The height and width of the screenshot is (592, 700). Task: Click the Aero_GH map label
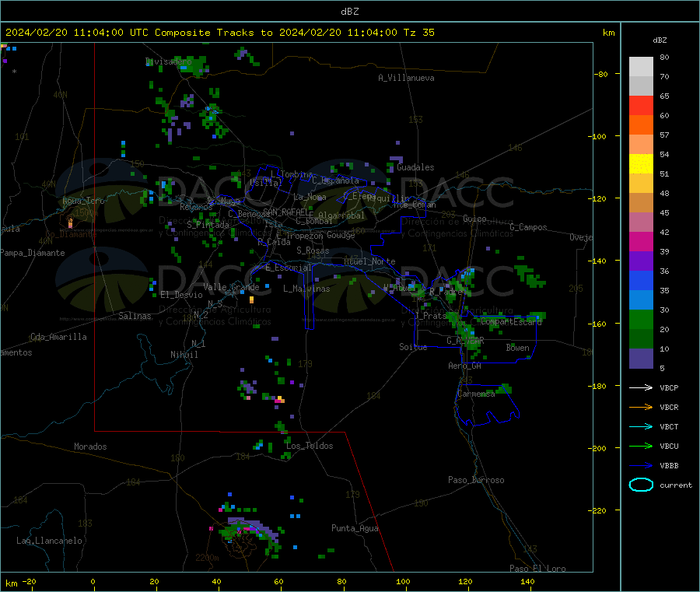[464, 366]
